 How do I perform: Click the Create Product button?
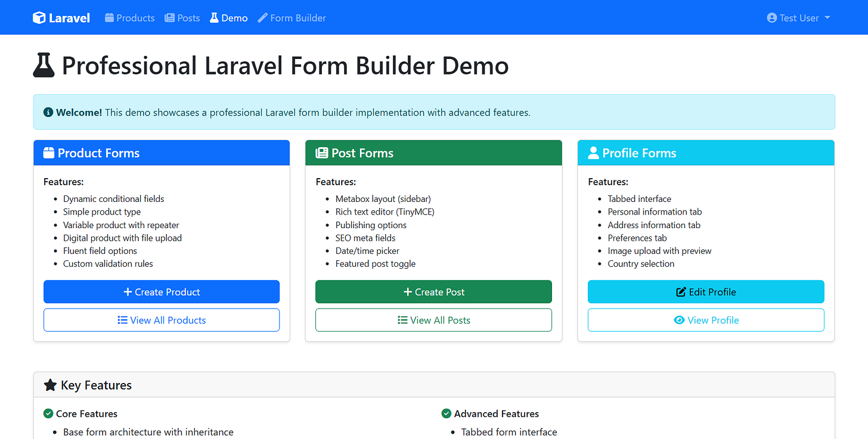coord(162,292)
